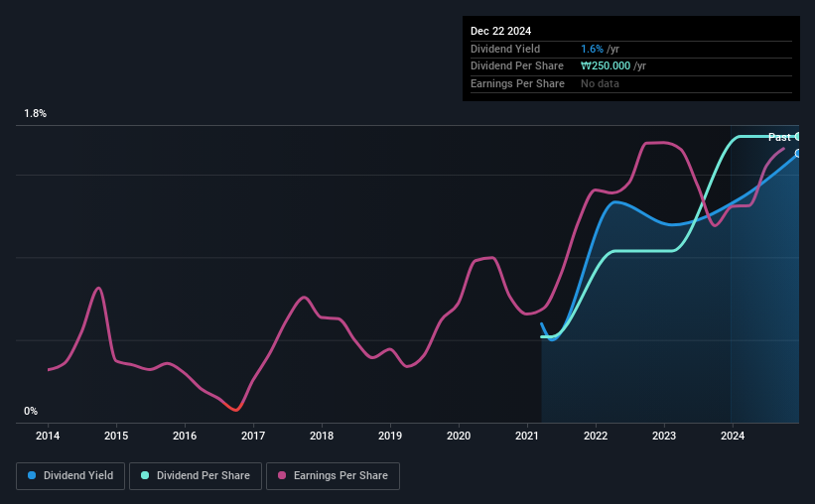Screen dimensions: 815x504
Task: Select the 2020 x-axis label
Action: click(x=459, y=436)
